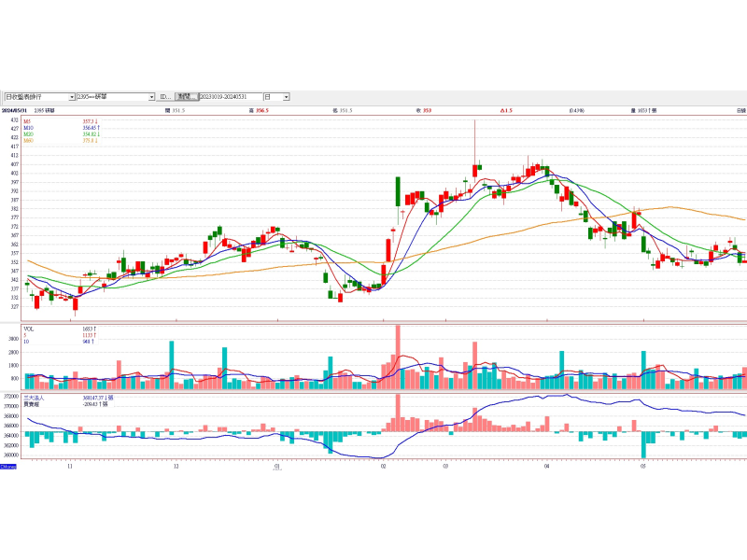Viewport: 747px width, 560px height.
Task: Click the 買賣超 legend label
Action: (x=31, y=404)
